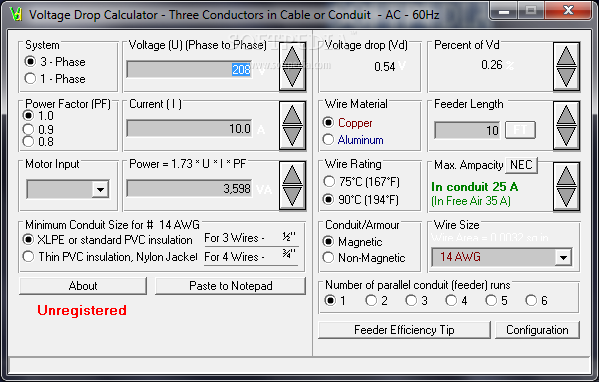Choose Aluminum wire material

[x=353, y=140]
